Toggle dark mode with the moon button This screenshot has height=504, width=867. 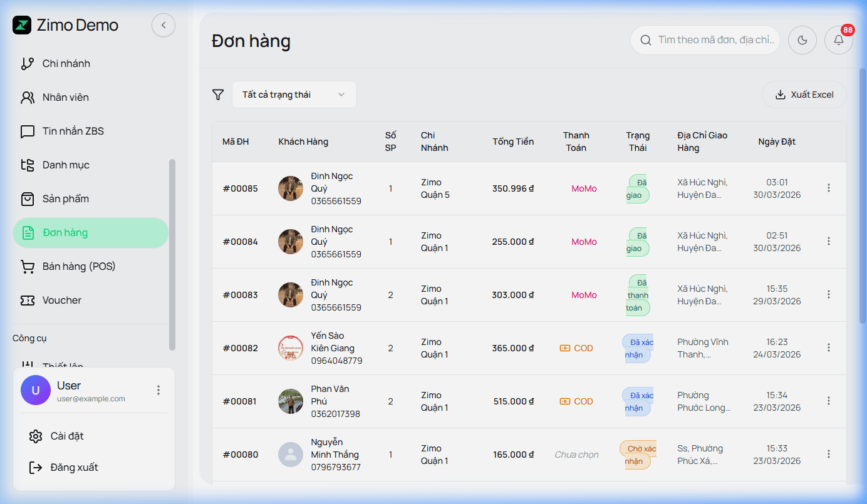802,40
